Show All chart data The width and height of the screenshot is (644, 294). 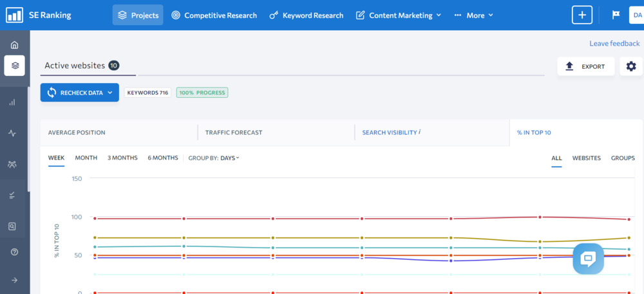(x=556, y=158)
